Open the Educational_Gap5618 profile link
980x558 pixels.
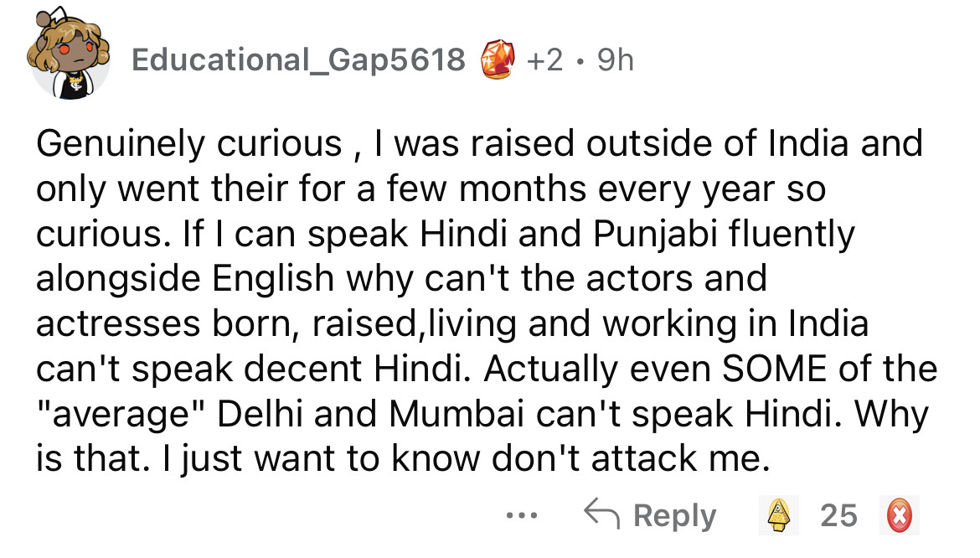[x=298, y=59]
